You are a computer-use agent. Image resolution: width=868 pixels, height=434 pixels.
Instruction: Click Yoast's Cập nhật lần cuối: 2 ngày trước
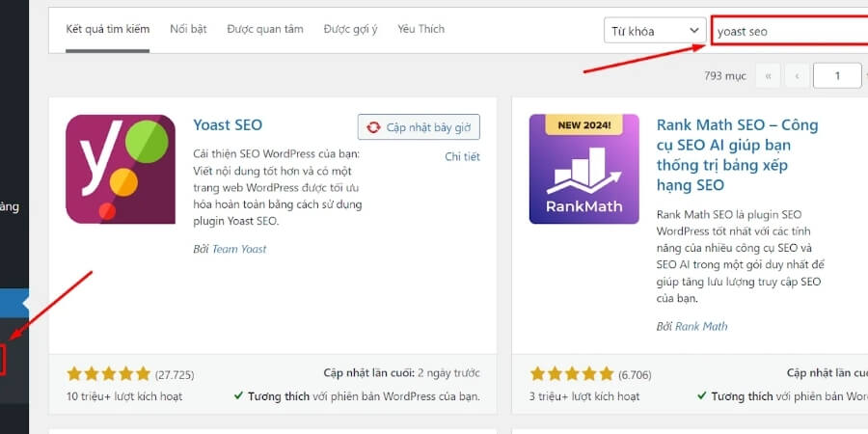click(x=401, y=373)
